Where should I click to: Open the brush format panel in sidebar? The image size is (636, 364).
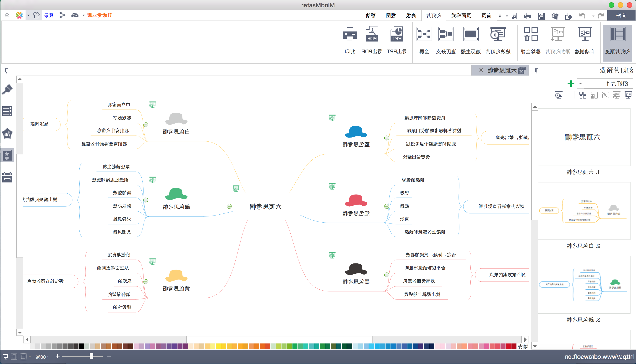[7, 89]
